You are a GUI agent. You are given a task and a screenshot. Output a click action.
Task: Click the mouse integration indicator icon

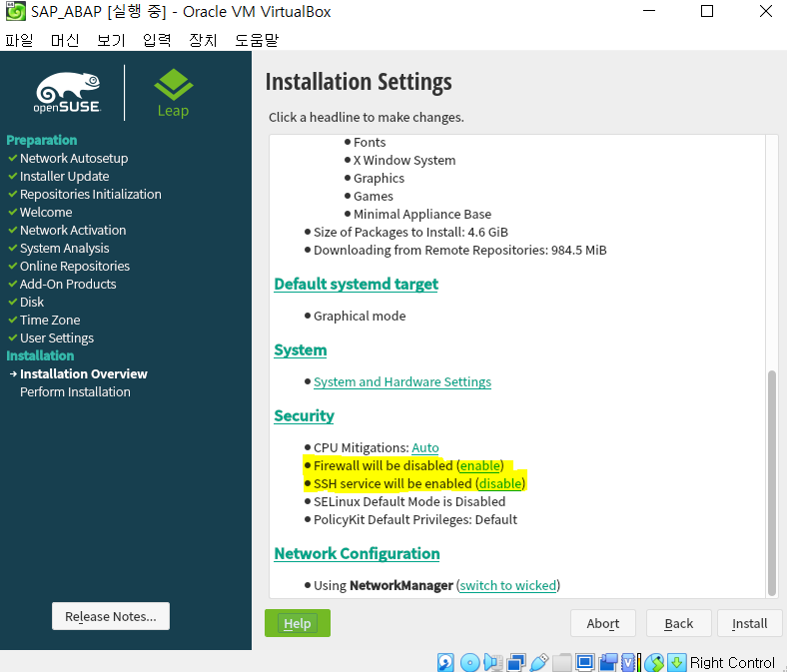point(654,662)
